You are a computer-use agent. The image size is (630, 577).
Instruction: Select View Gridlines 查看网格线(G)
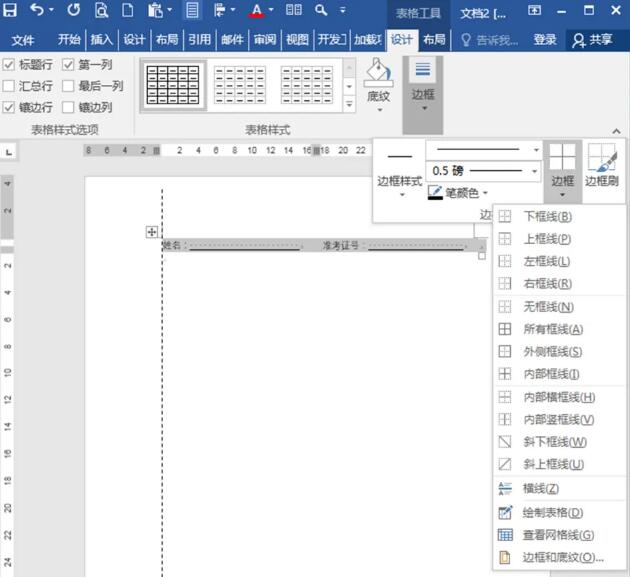559,535
